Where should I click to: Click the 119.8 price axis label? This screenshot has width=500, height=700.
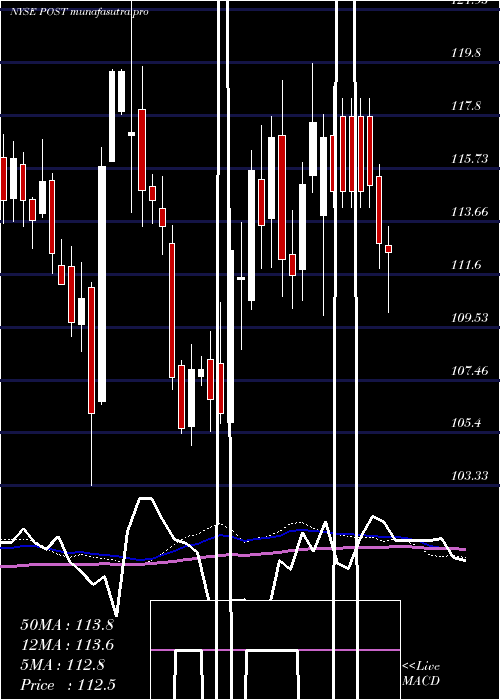pos(466,53)
